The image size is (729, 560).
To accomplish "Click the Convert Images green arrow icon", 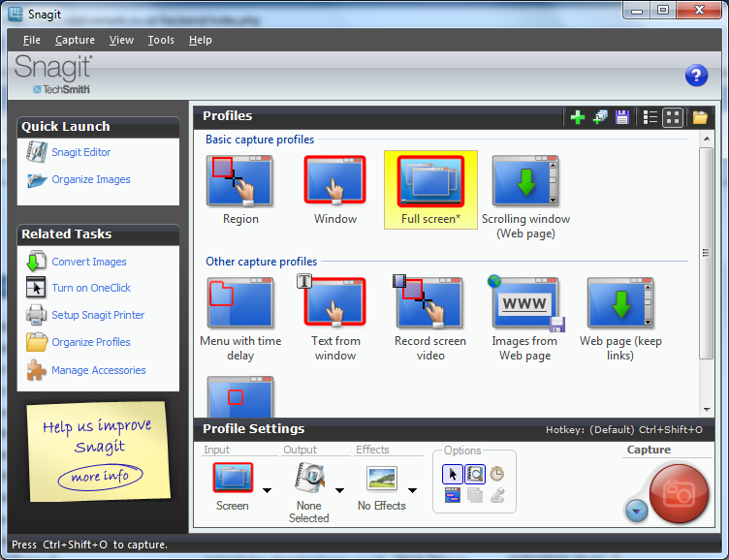I will [x=36, y=262].
